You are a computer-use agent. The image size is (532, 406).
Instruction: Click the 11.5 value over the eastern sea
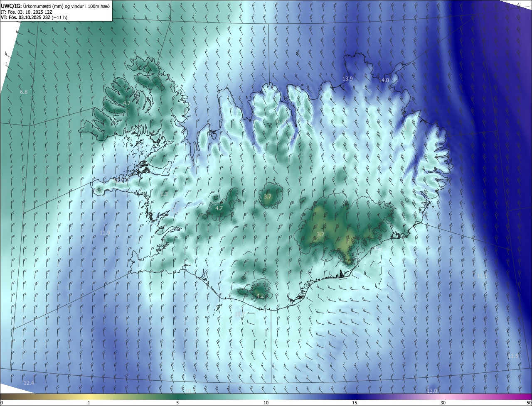[x=513, y=356]
